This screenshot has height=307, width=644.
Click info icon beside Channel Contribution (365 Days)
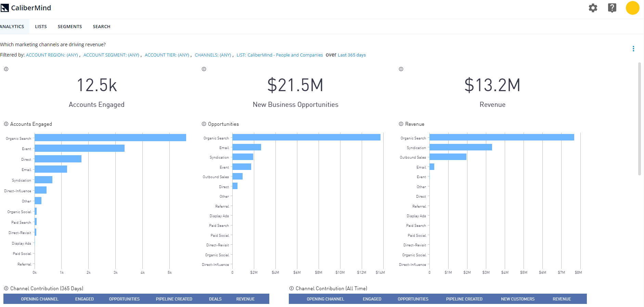(x=6, y=288)
